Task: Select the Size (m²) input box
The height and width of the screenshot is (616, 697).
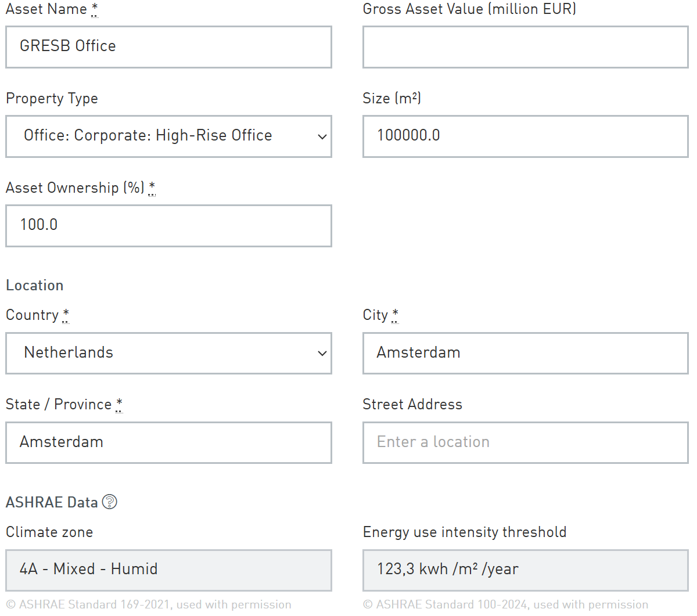Action: (x=525, y=136)
